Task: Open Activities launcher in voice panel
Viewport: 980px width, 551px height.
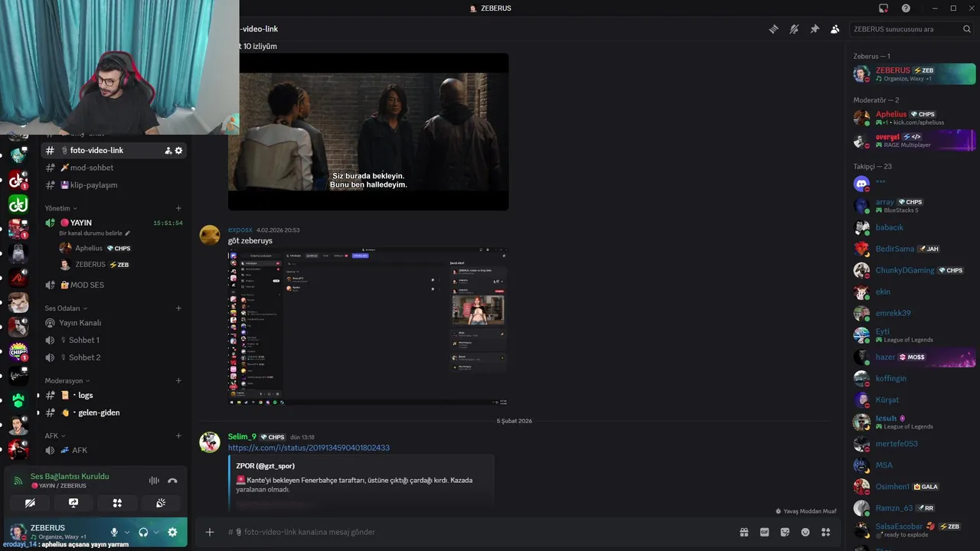Action: pyautogui.click(x=117, y=503)
